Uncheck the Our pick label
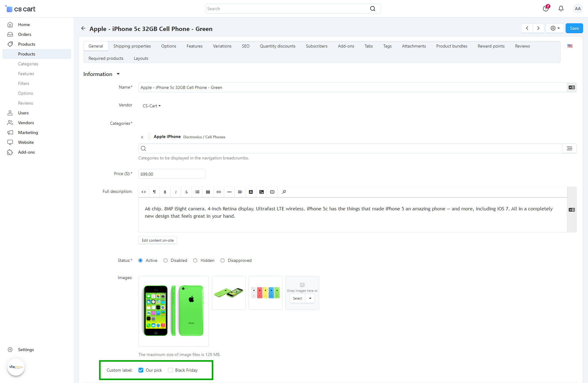 pyautogui.click(x=141, y=370)
